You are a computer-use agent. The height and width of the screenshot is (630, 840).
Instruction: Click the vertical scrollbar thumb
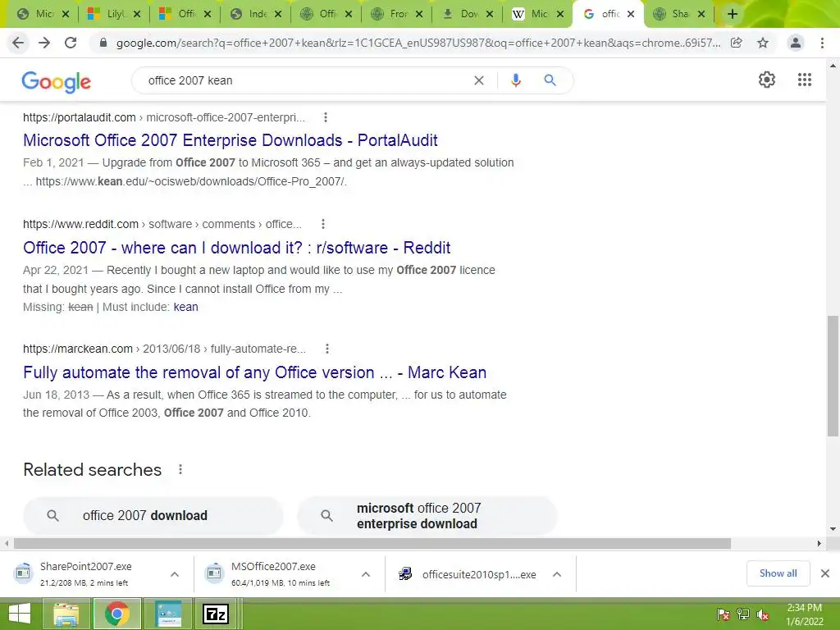[x=833, y=376]
